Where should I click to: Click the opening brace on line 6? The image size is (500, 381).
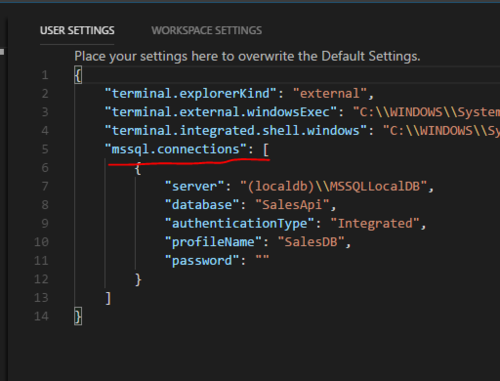pos(138,169)
